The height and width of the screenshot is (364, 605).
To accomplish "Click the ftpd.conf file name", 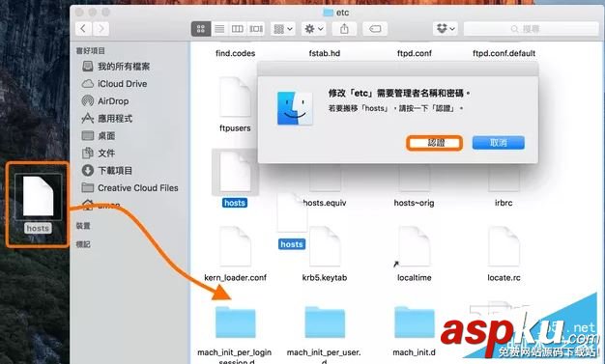I will (x=415, y=53).
